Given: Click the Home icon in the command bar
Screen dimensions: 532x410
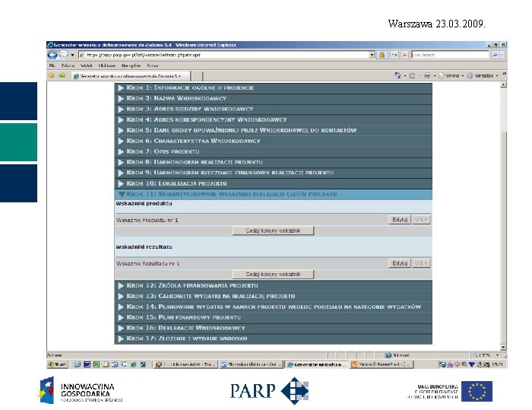Looking at the screenshot, I should pos(397,75).
